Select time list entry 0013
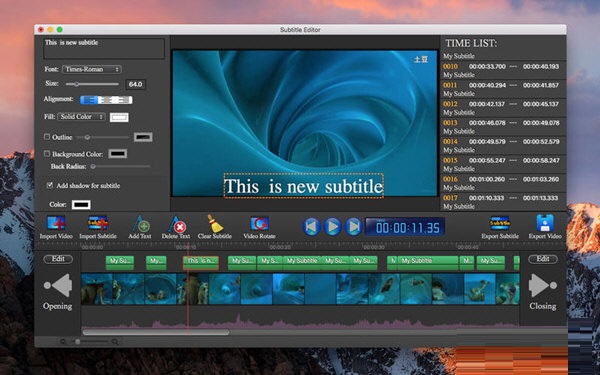This screenshot has height=375, width=600. (503, 127)
